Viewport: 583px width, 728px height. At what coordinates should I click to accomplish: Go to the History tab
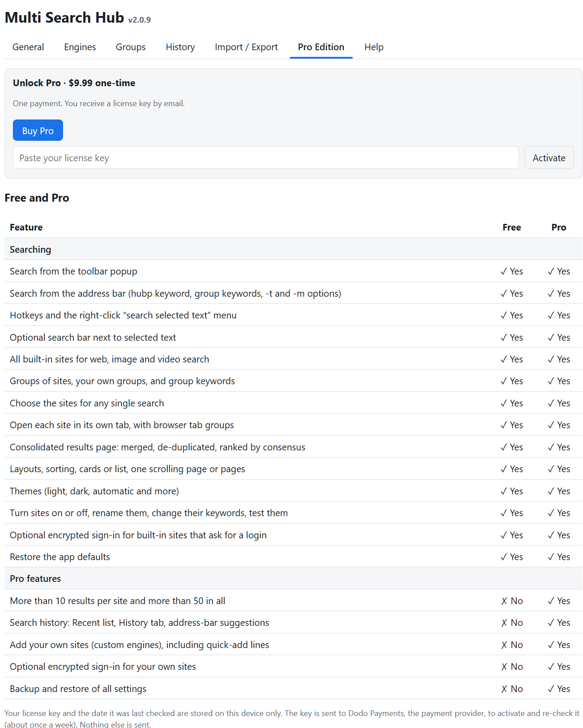tap(180, 47)
